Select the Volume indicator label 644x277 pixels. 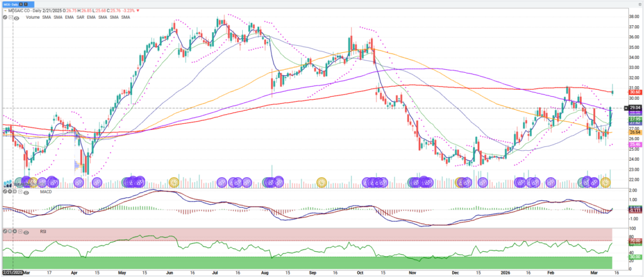coord(33,18)
